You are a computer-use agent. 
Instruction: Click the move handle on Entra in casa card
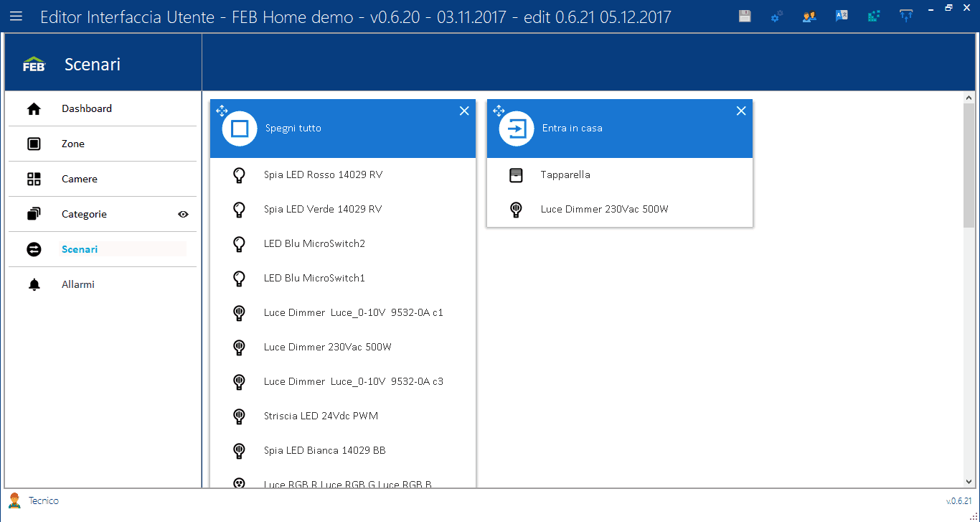click(x=499, y=111)
